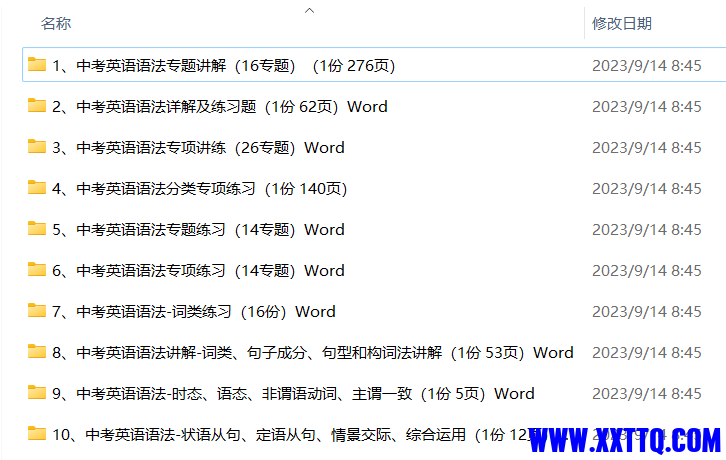Click folder icon of 3、中考英语语法专项讲练
Screen dimensions: 726x460
point(37,146)
